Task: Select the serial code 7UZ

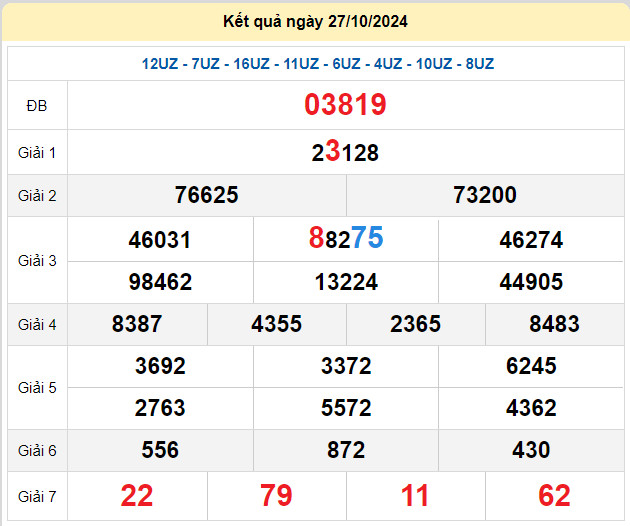Action: 205,64
